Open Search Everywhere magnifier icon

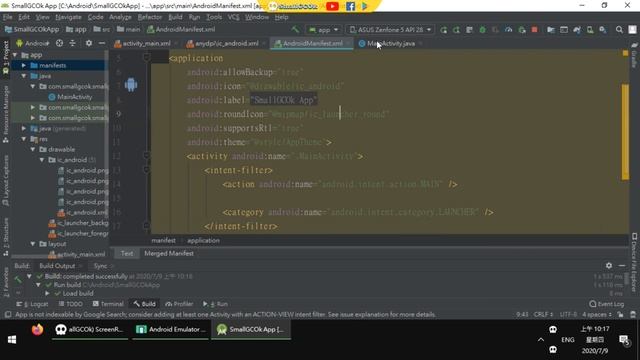click(x=619, y=30)
